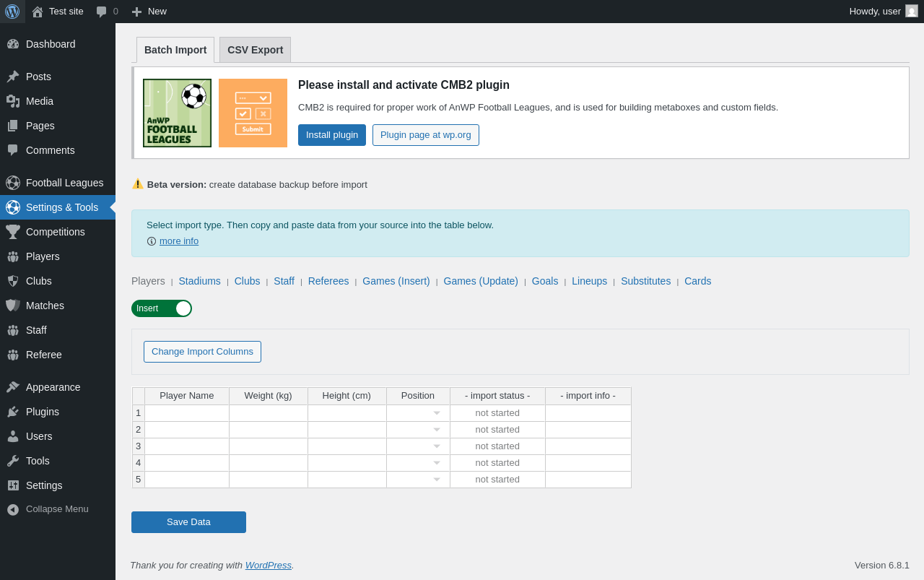Select Referees import type
The height and width of the screenshot is (580, 924).
click(x=328, y=281)
